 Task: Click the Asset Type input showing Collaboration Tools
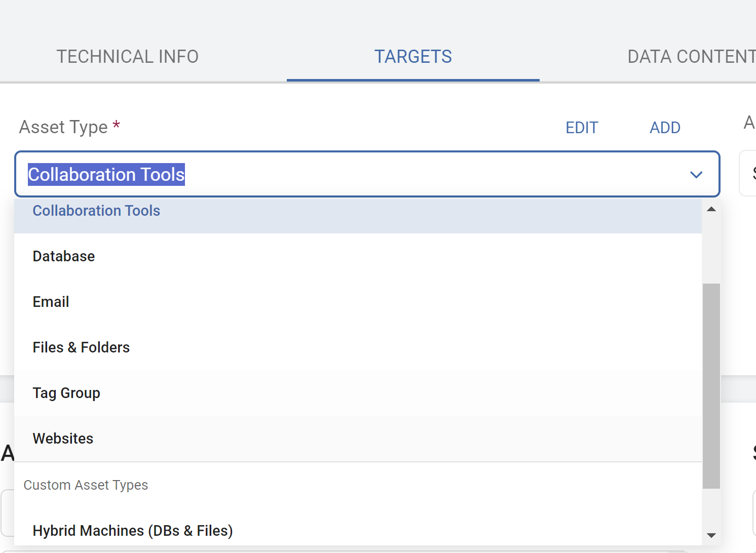pos(355,174)
